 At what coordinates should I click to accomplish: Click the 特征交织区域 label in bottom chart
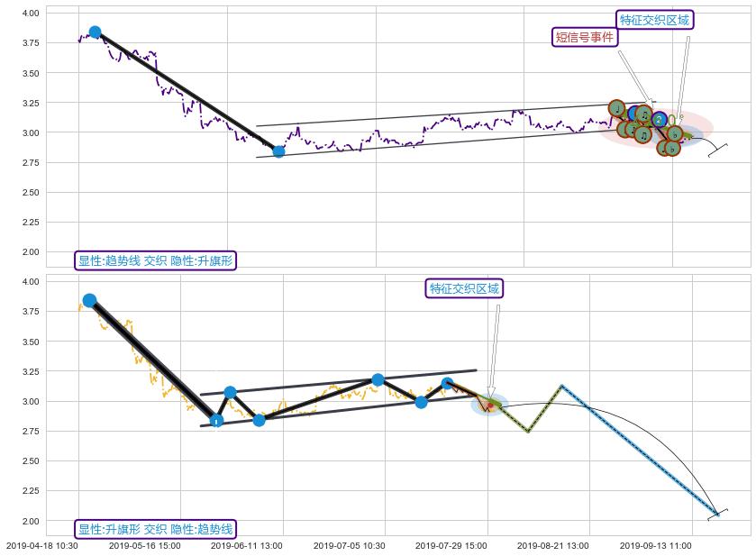(x=464, y=288)
